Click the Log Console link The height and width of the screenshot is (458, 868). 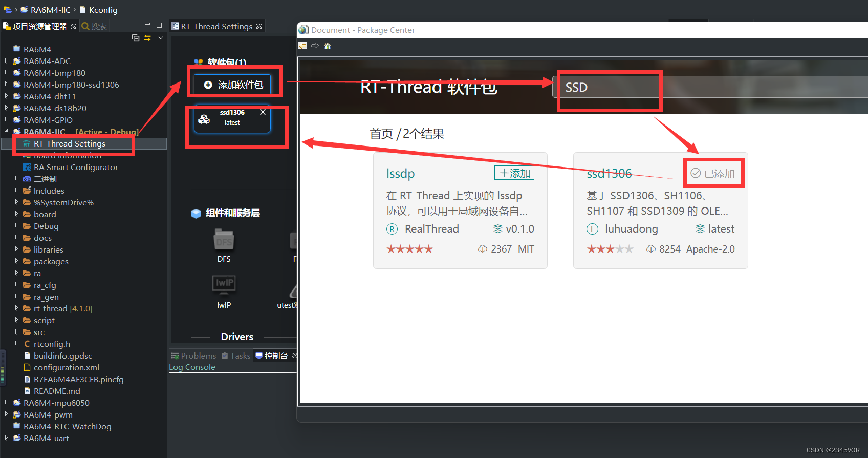tap(192, 367)
